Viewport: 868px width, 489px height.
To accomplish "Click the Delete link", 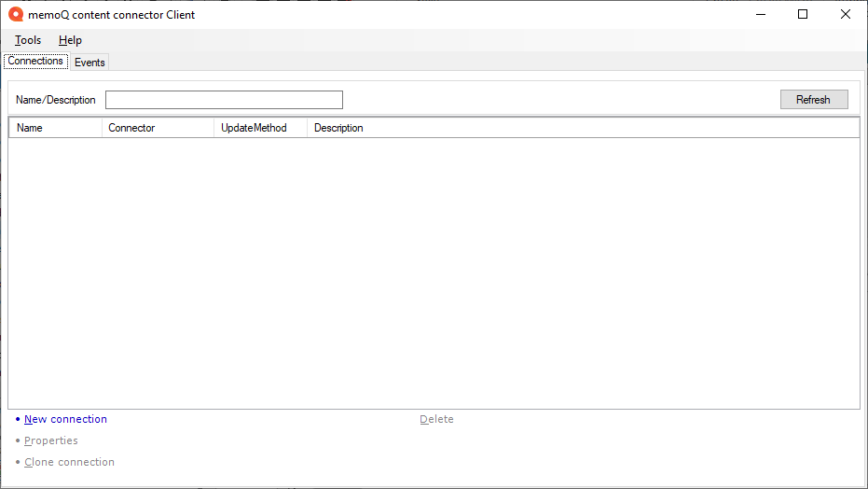I will [436, 420].
